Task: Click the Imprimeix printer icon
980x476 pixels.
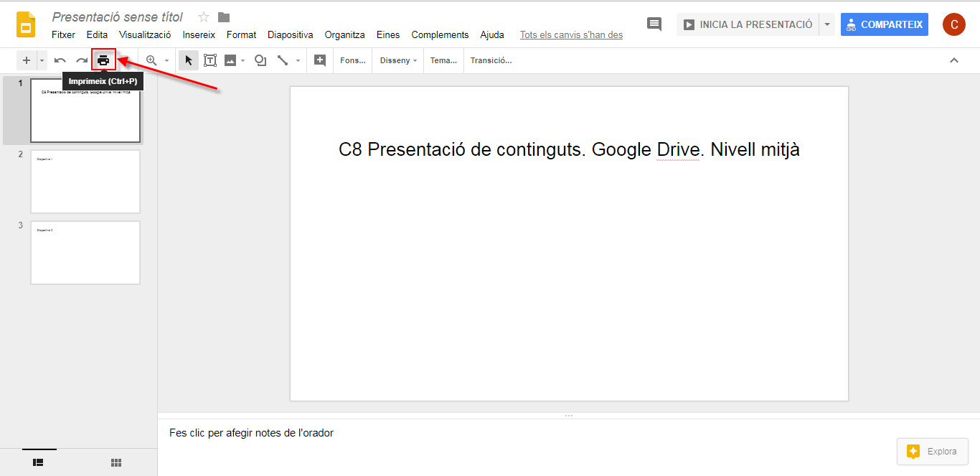Action: (103, 60)
